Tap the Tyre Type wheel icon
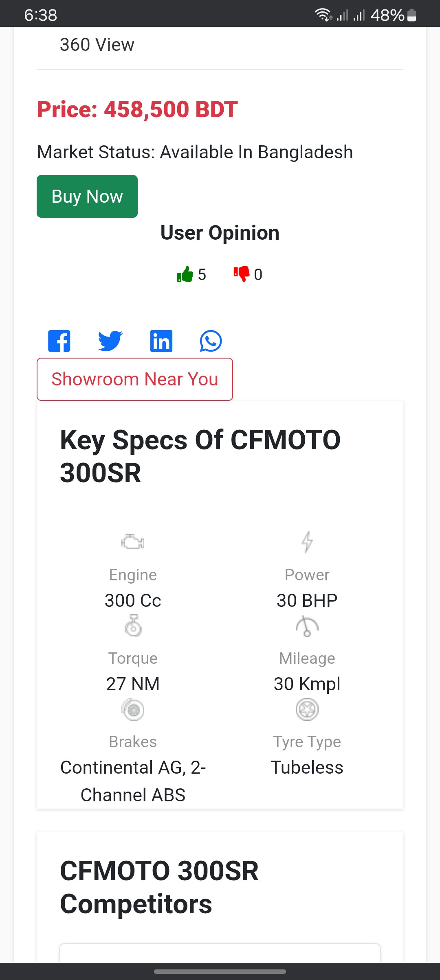Viewport: 440px width, 980px height. point(307,709)
